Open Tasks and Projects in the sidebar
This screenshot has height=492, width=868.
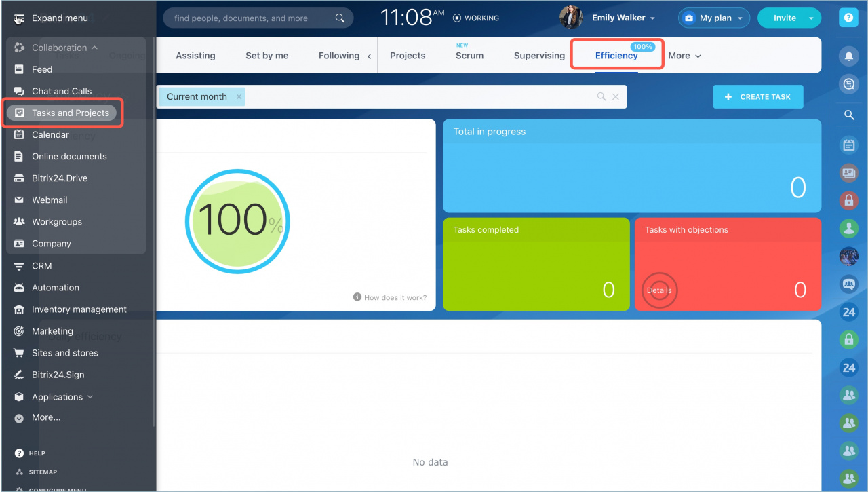(x=62, y=113)
